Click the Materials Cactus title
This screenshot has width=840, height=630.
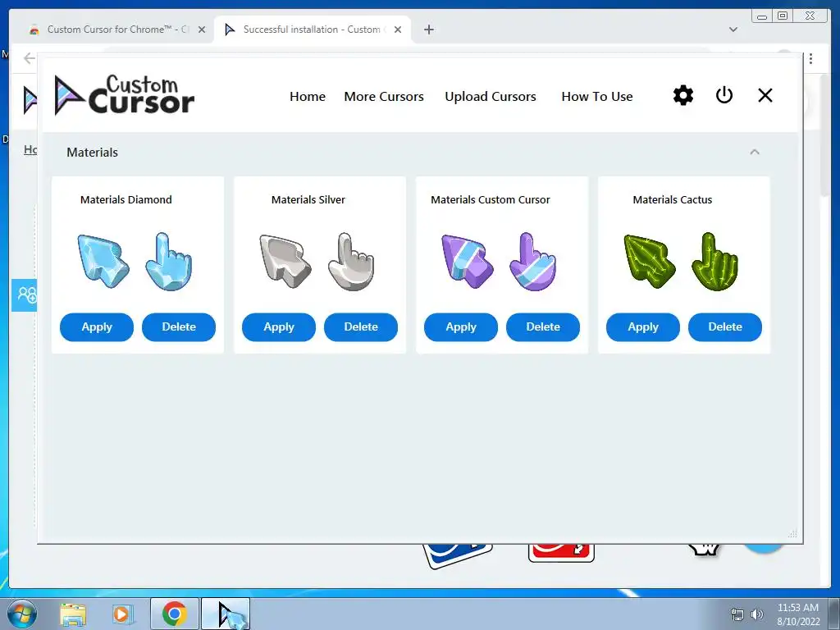pos(673,200)
